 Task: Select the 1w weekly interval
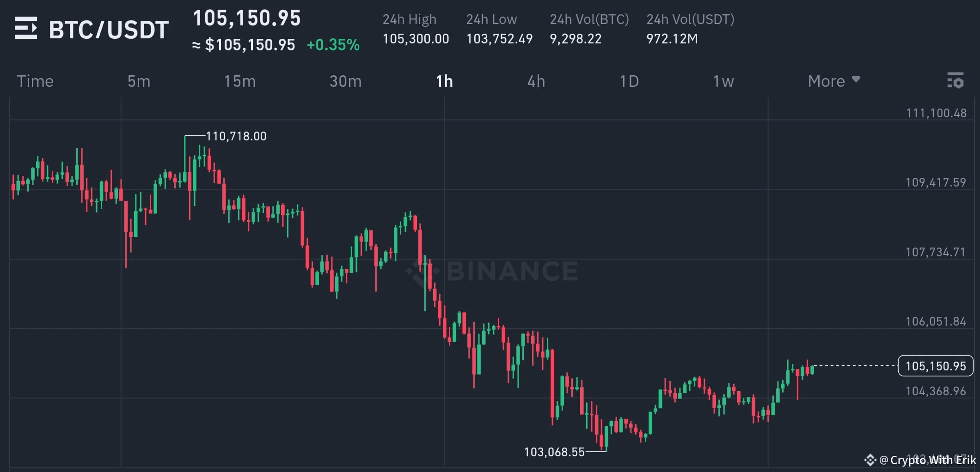723,81
